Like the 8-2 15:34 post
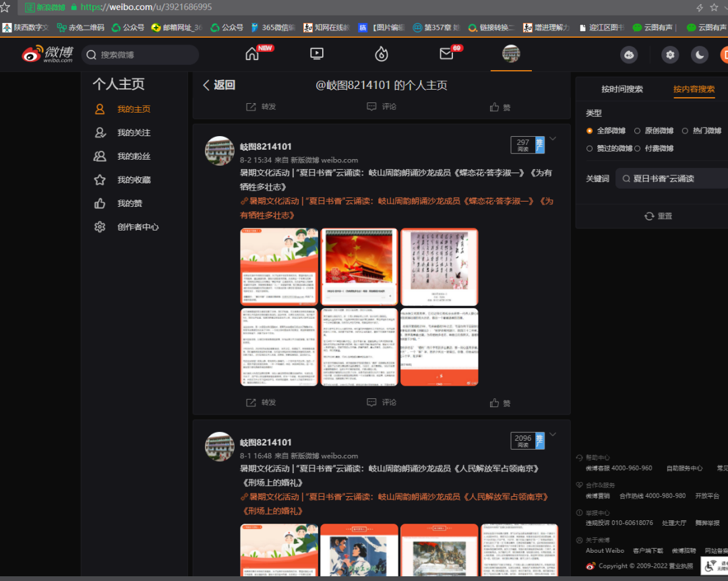Viewport: 728px width, 581px height. click(x=500, y=403)
